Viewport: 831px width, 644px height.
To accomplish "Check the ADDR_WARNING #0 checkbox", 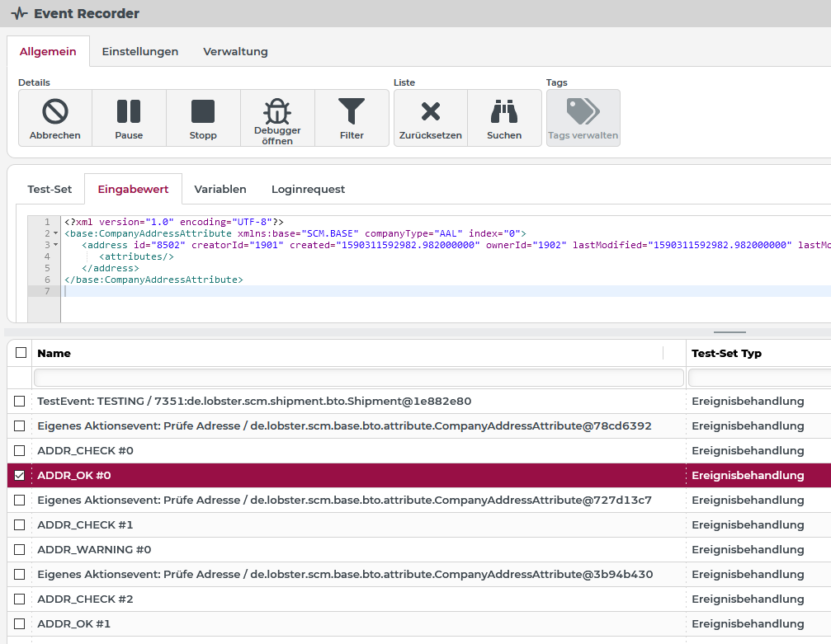I will point(20,549).
